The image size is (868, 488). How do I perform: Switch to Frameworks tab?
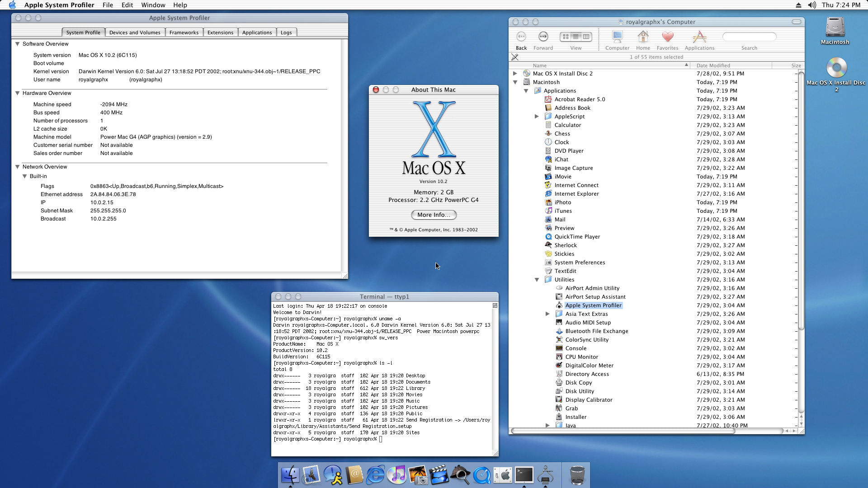click(184, 33)
